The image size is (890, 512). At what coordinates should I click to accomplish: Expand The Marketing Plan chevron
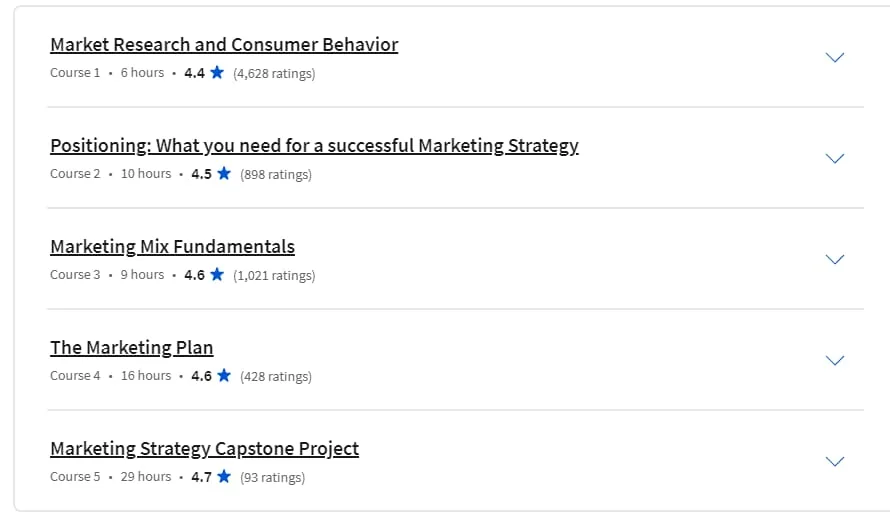coord(834,360)
